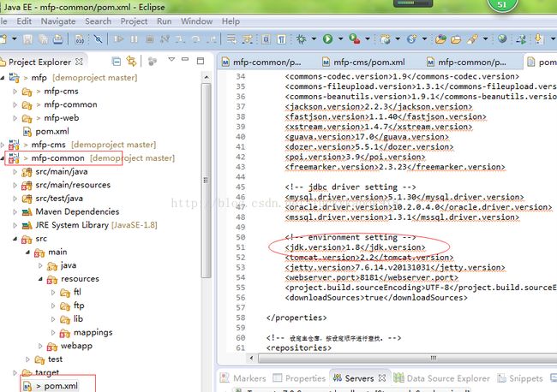This screenshot has width=557, height=392.
Task: Click the editor horizontal scrollbar thumb
Action: pyautogui.click(x=409, y=358)
